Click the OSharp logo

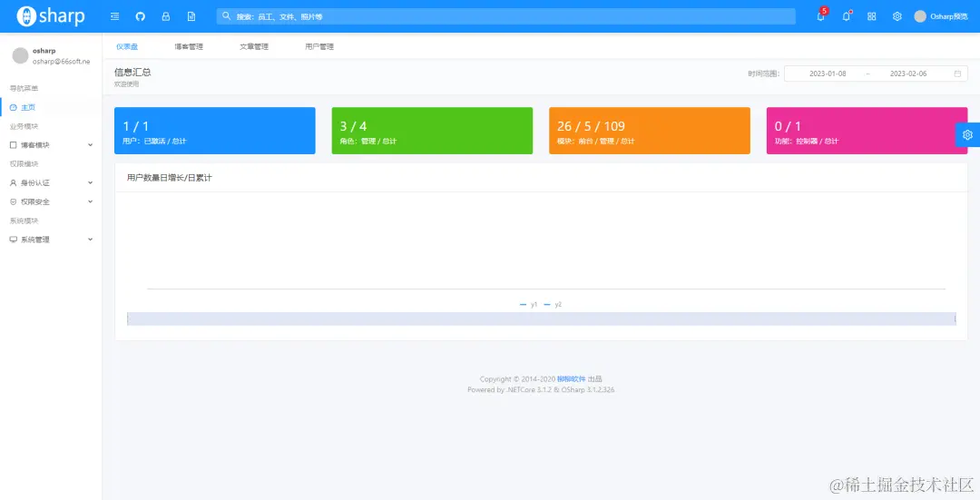point(51,16)
